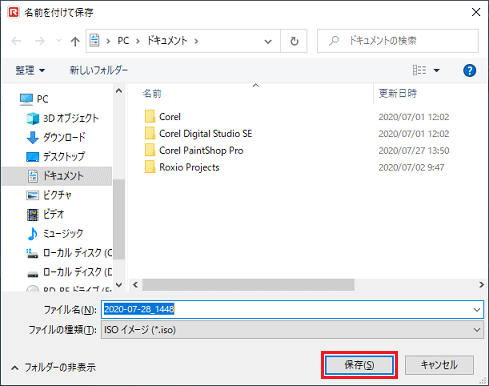
Task: Click the document icon in address bar
Action: click(x=95, y=40)
